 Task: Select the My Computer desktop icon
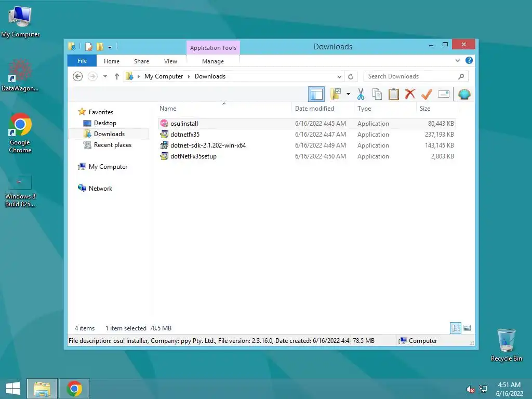pyautogui.click(x=20, y=21)
